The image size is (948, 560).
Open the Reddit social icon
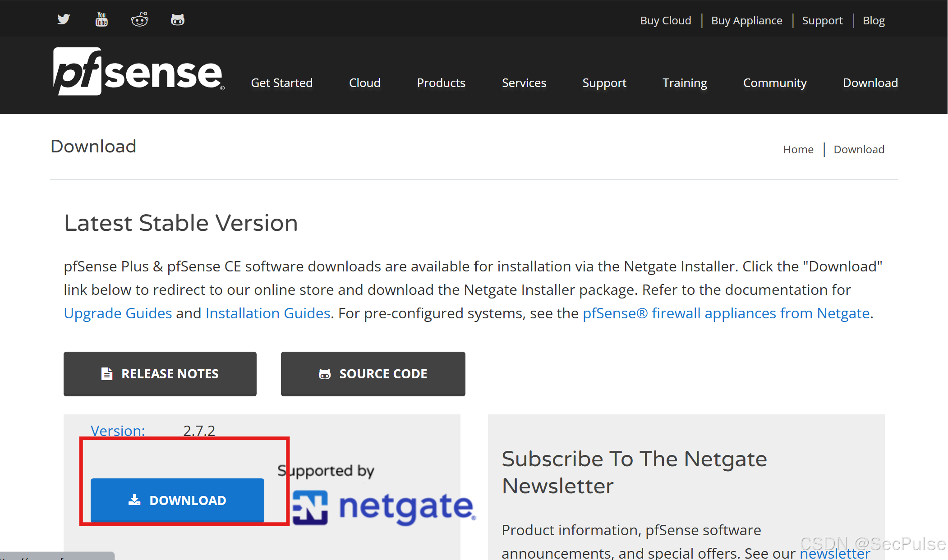pyautogui.click(x=139, y=19)
